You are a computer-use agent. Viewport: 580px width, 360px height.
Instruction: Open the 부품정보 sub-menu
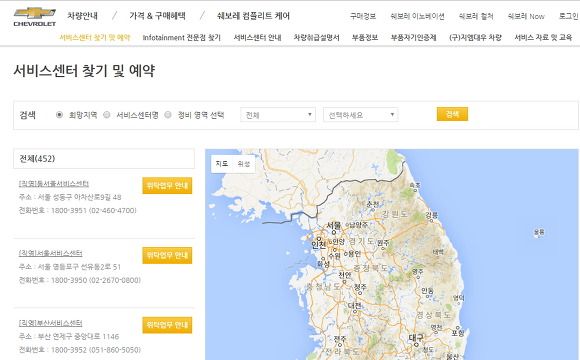[x=365, y=37]
